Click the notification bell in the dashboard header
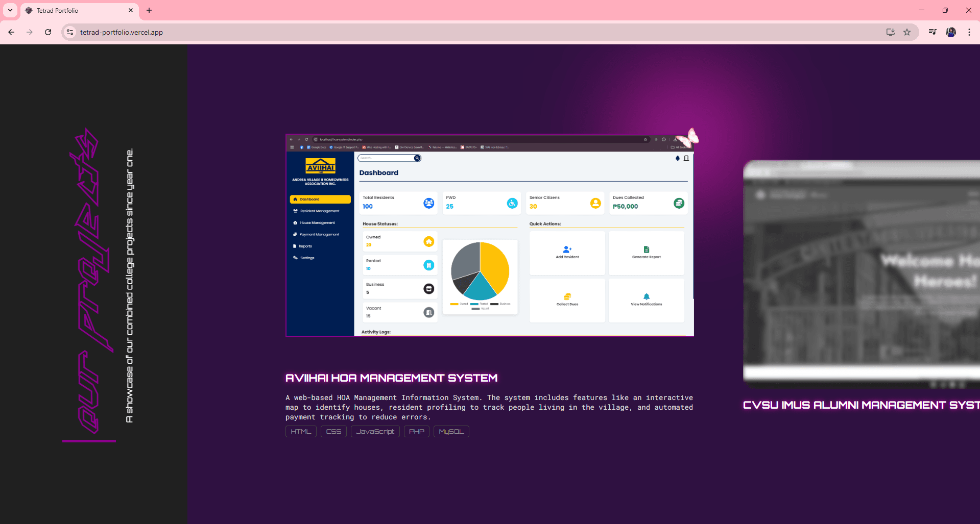The image size is (980, 524). point(678,158)
